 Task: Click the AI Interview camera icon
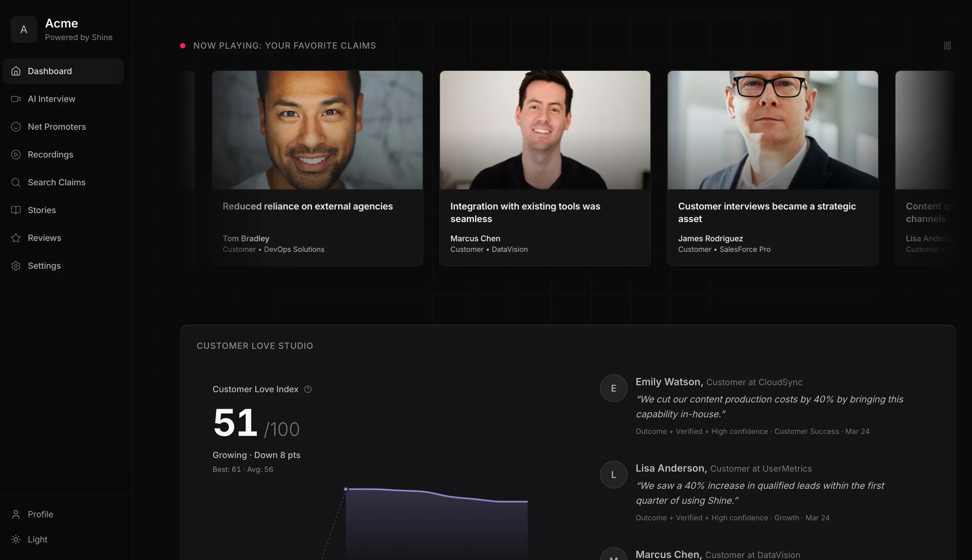click(16, 99)
